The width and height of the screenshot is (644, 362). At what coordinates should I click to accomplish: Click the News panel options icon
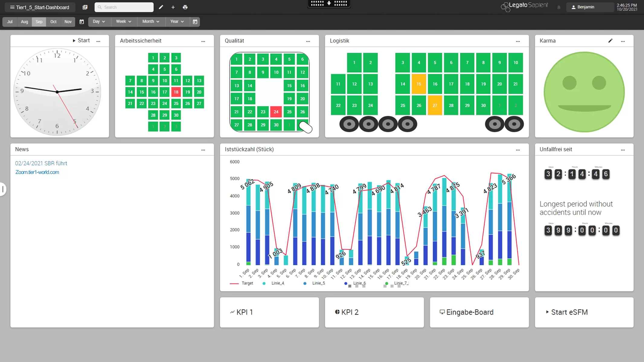coord(203,150)
